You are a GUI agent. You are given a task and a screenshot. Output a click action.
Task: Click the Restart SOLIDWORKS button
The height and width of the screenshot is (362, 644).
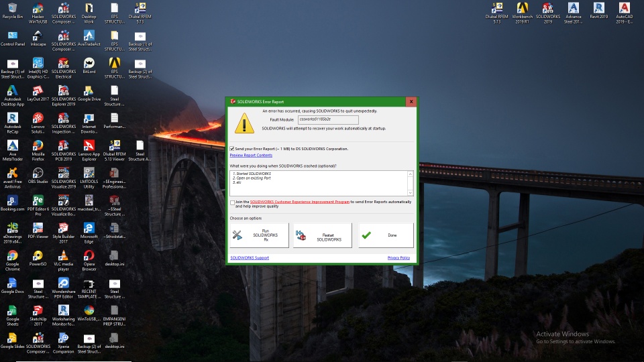coord(323,235)
